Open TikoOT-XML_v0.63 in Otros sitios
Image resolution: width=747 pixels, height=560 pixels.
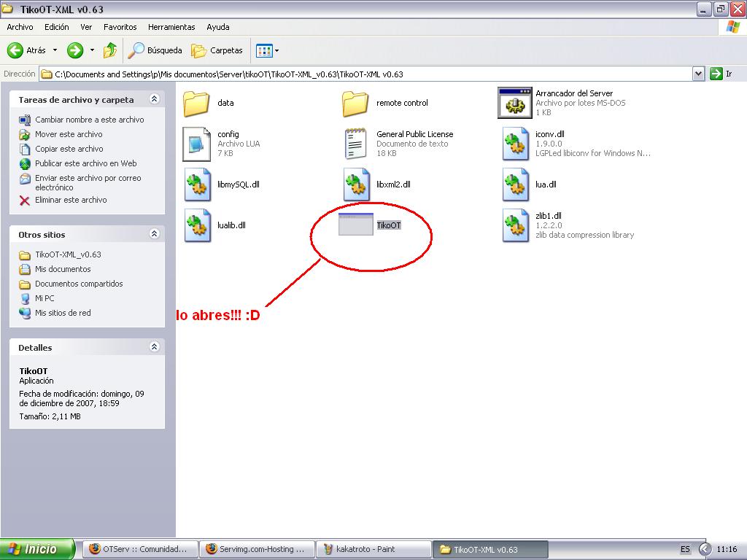click(x=60, y=254)
